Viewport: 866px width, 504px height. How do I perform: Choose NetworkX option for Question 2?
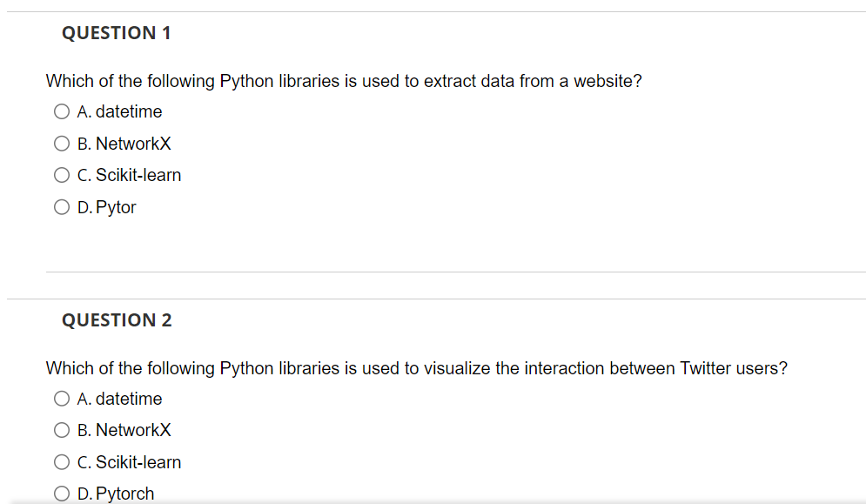62,430
